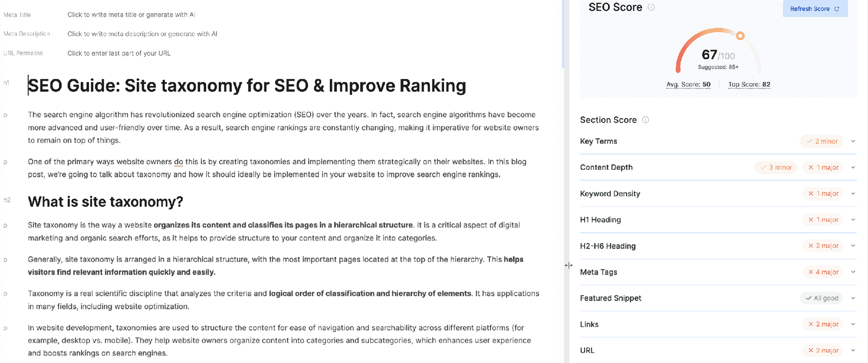The width and height of the screenshot is (868, 363).
Task: Expand the Key Terms section
Action: 853,142
